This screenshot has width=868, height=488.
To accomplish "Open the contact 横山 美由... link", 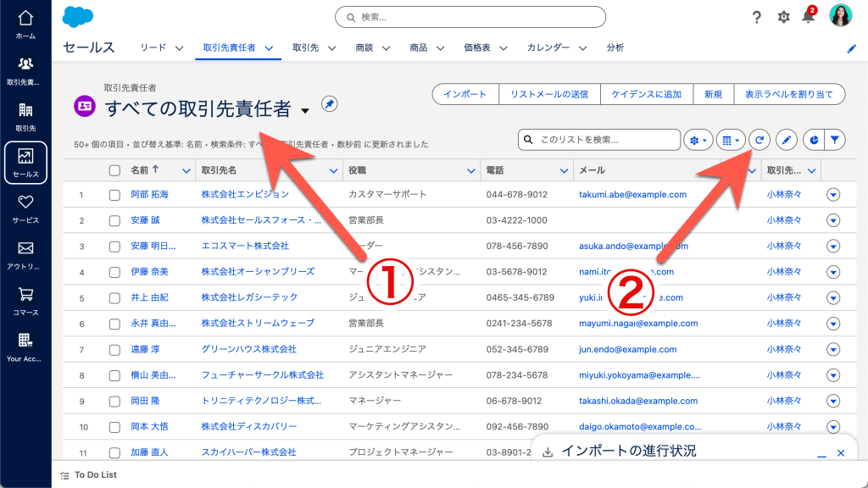I will point(153,375).
